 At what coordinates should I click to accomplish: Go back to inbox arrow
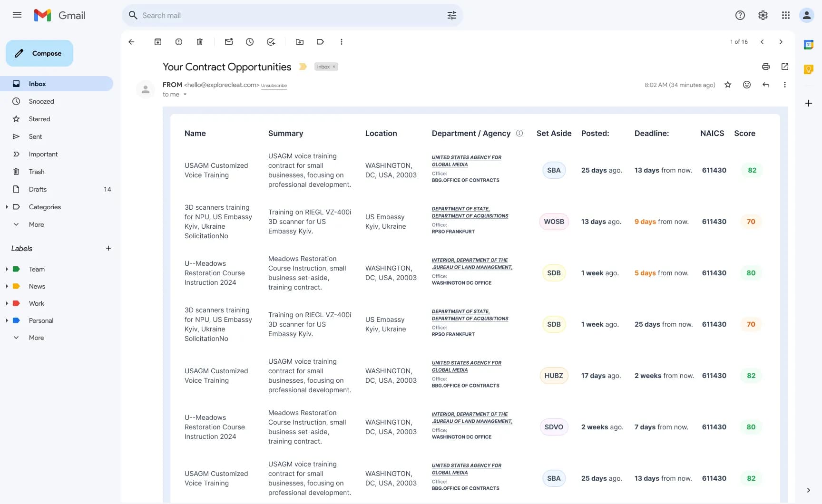[x=132, y=42]
